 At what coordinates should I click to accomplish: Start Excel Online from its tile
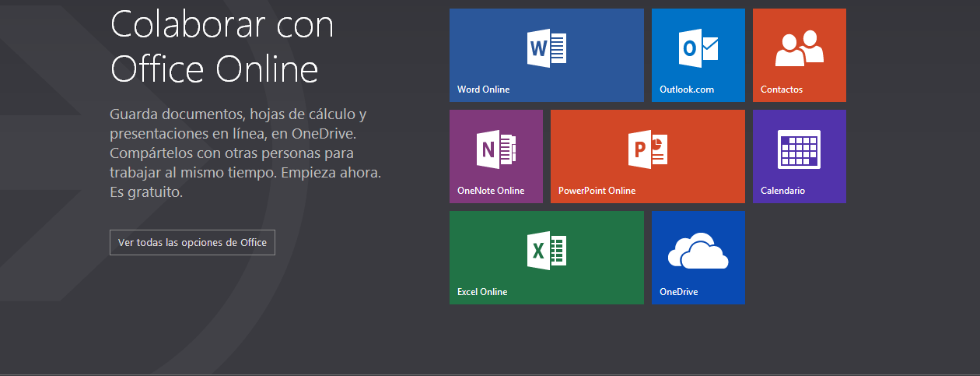click(x=546, y=258)
